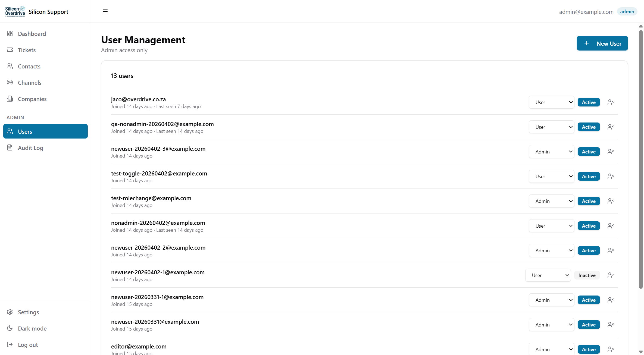Click deactivate icon for newuser-20260402-2@example.com

pyautogui.click(x=611, y=250)
